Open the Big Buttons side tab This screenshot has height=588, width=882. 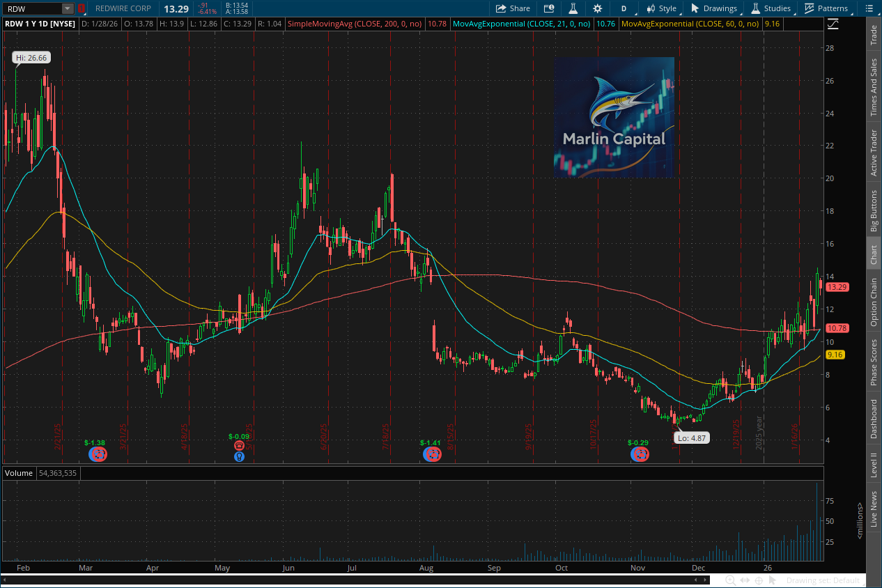pos(874,211)
